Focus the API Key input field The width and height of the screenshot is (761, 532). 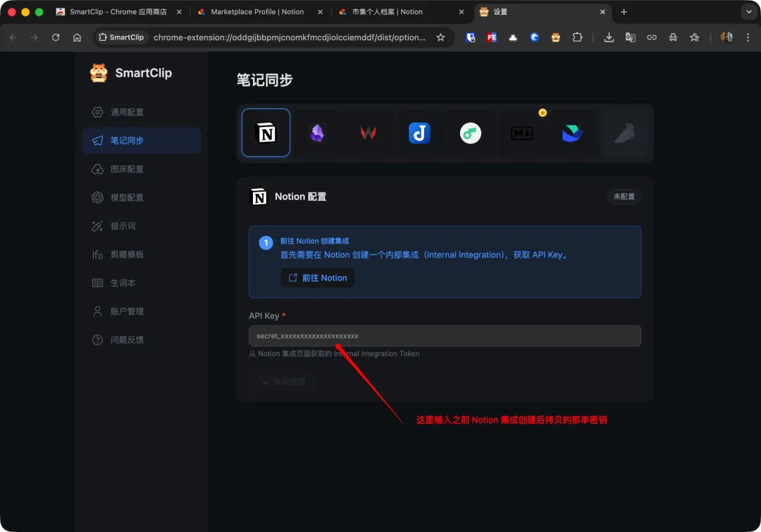(x=445, y=336)
